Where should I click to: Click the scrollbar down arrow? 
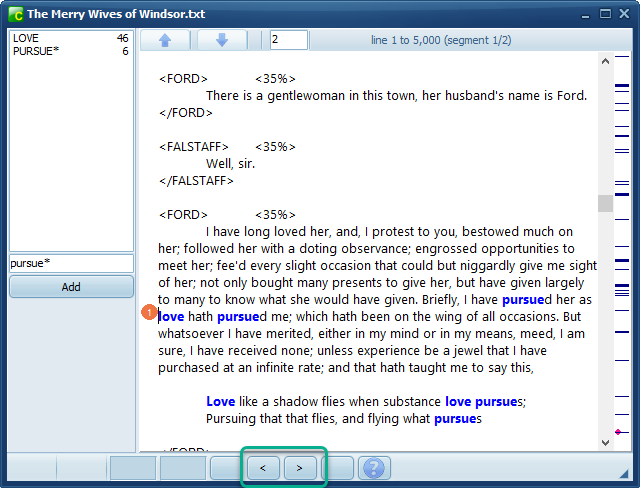pos(605,443)
